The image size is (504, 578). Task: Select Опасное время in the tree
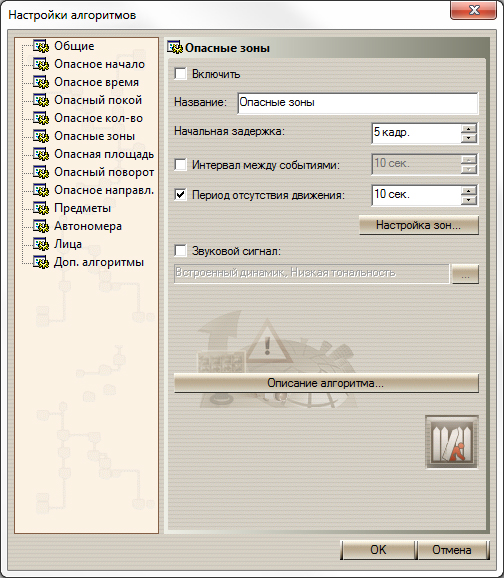(96, 82)
